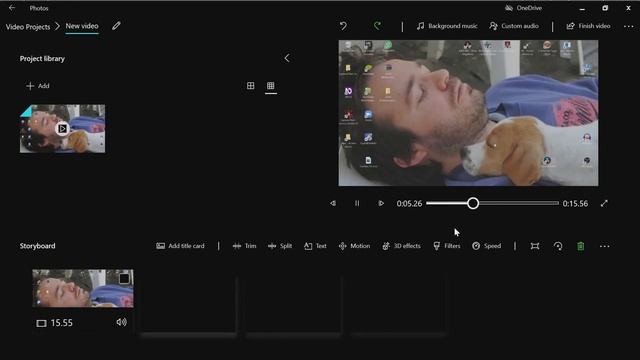
Task: Open Custom audio panel
Action: pyautogui.click(x=514, y=26)
